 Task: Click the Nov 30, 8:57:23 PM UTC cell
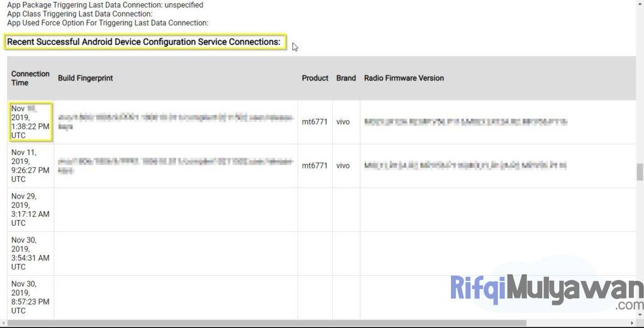[30, 297]
